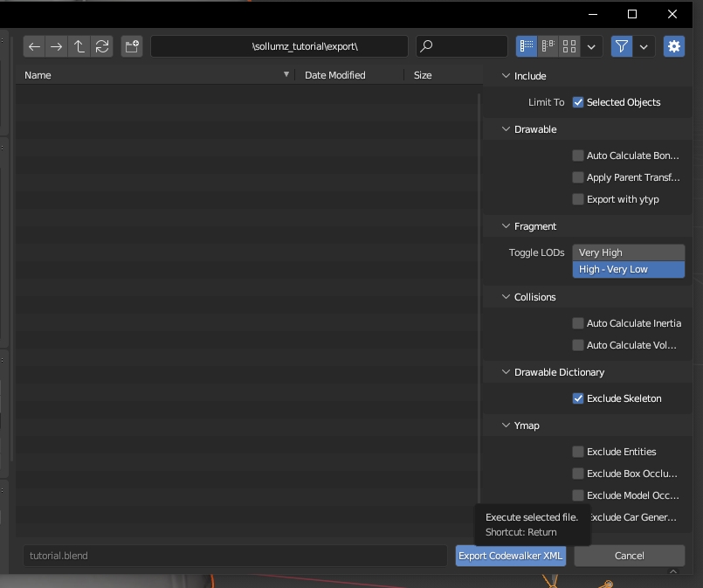The image size is (703, 588).
Task: Go to parent directory with up arrow
Action: coord(79,46)
